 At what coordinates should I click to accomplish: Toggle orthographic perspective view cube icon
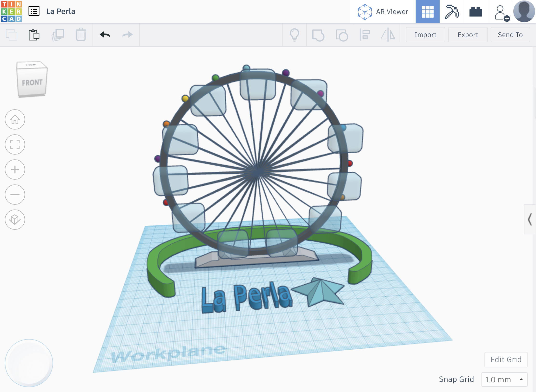coord(15,220)
